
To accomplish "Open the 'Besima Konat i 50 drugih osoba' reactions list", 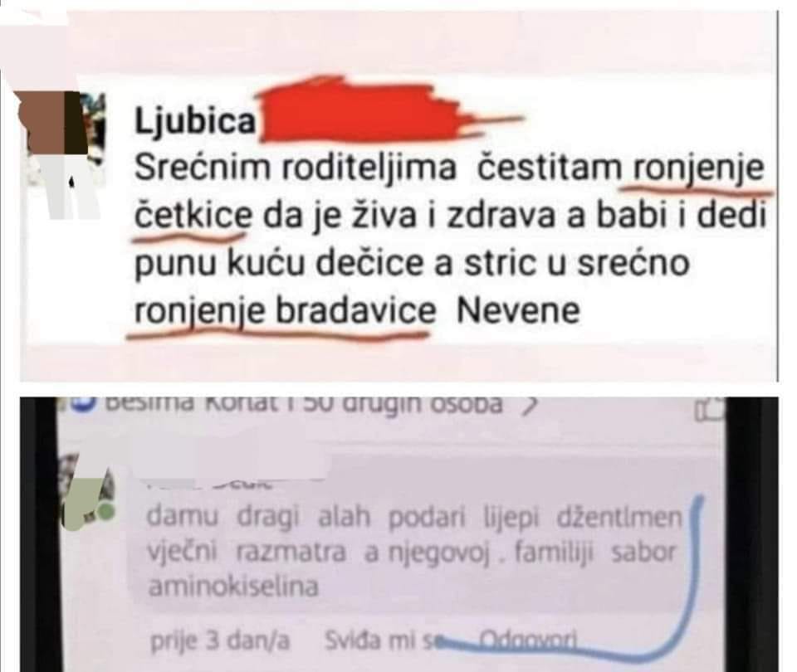I will pos(304,405).
